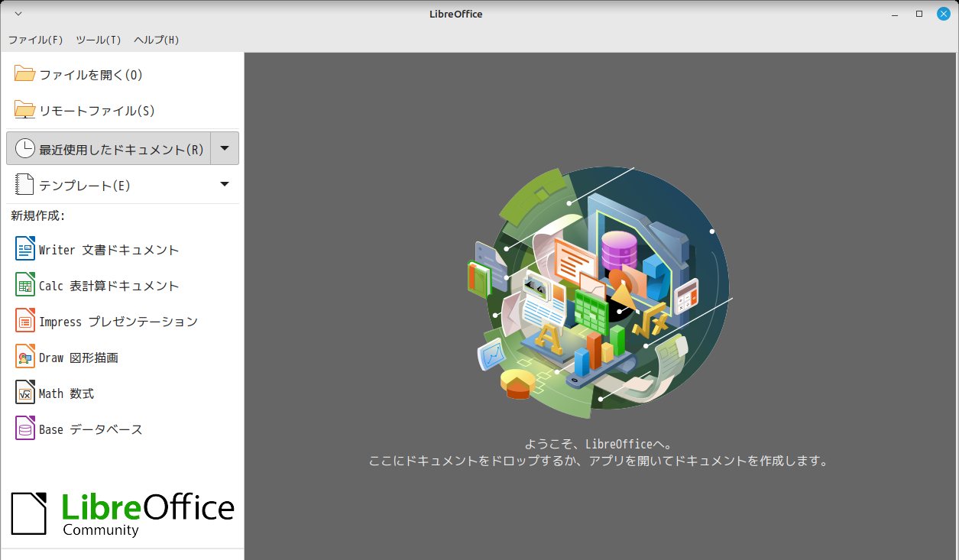
Task: Minimize the LibreOffice window
Action: 895,14
